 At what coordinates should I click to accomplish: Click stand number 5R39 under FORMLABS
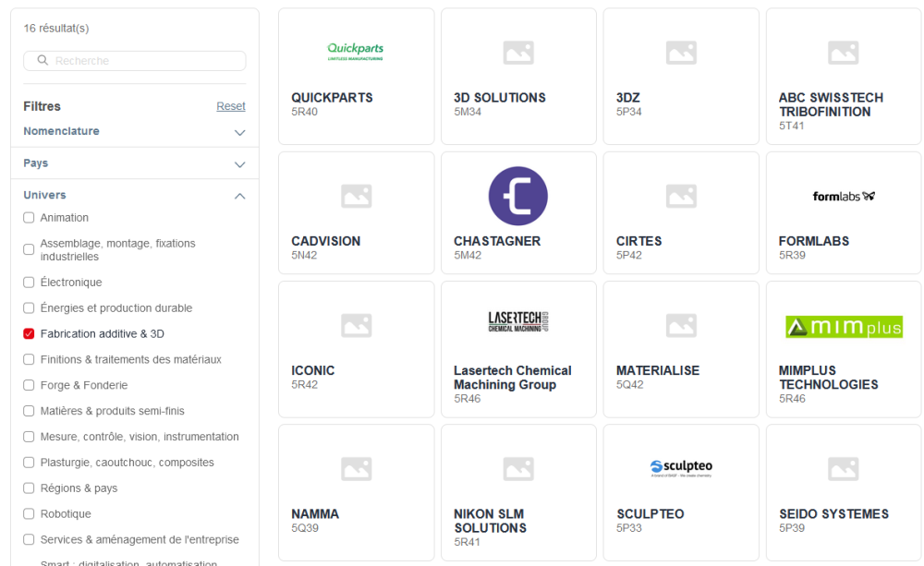pyautogui.click(x=792, y=255)
